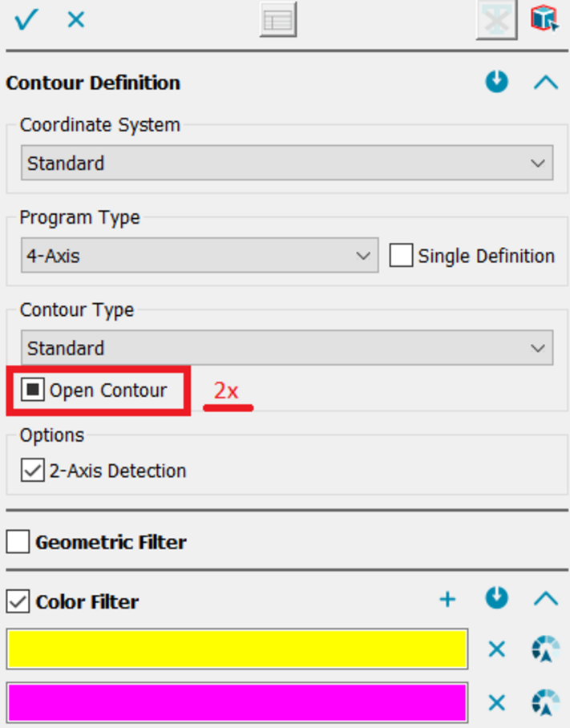
Task: Remove the yellow color filter entry
Action: 497,649
